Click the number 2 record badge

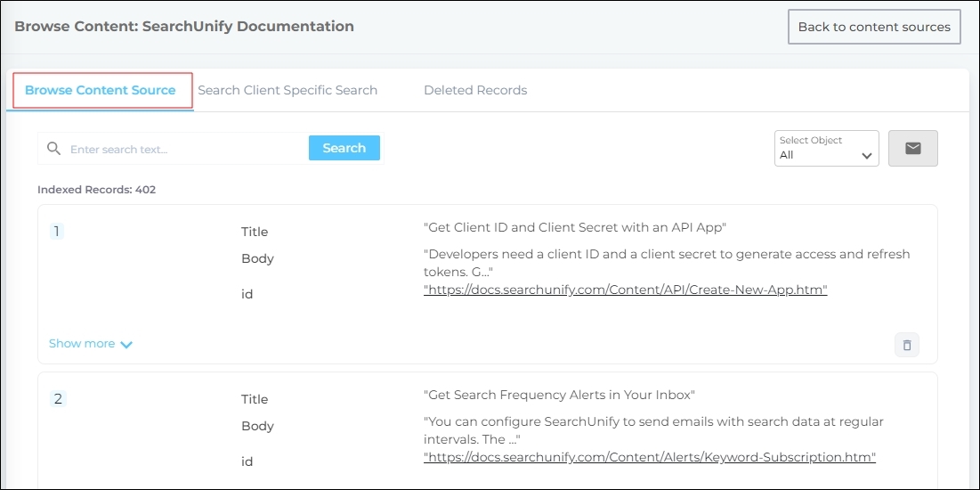pos(58,399)
